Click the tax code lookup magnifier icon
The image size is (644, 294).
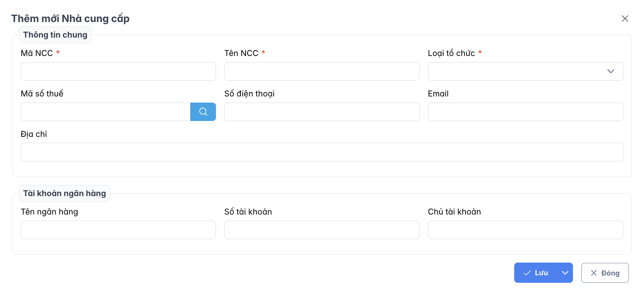pos(203,112)
